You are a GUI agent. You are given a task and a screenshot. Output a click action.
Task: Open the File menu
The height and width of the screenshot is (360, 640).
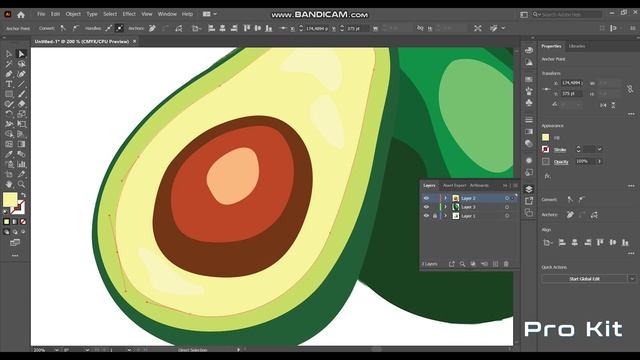(41, 14)
